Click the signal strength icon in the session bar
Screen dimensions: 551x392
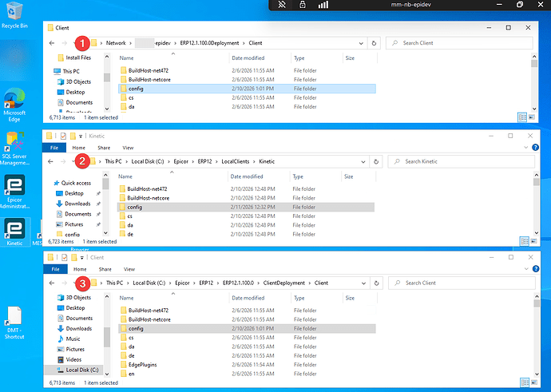[323, 5]
